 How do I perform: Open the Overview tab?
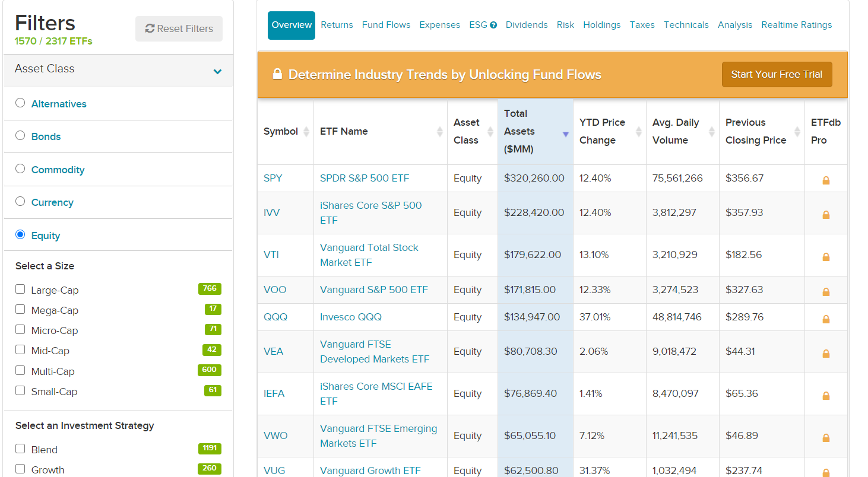click(x=292, y=25)
